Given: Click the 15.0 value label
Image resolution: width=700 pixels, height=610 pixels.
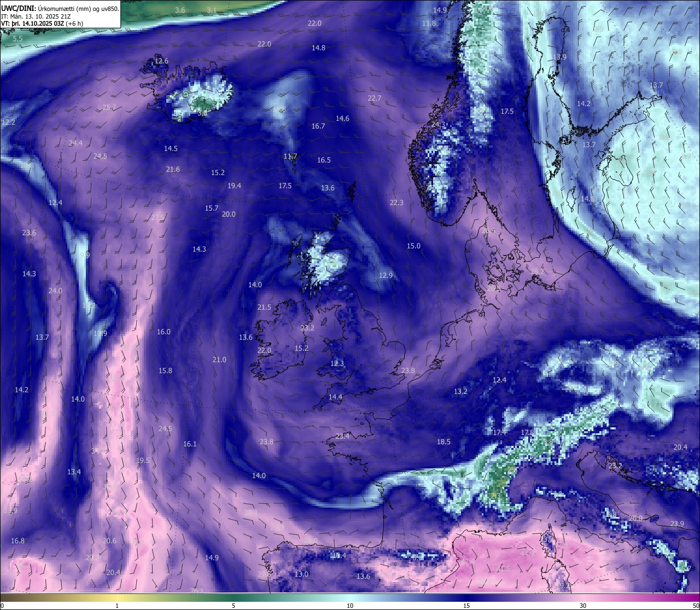Looking at the screenshot, I should (x=413, y=246).
